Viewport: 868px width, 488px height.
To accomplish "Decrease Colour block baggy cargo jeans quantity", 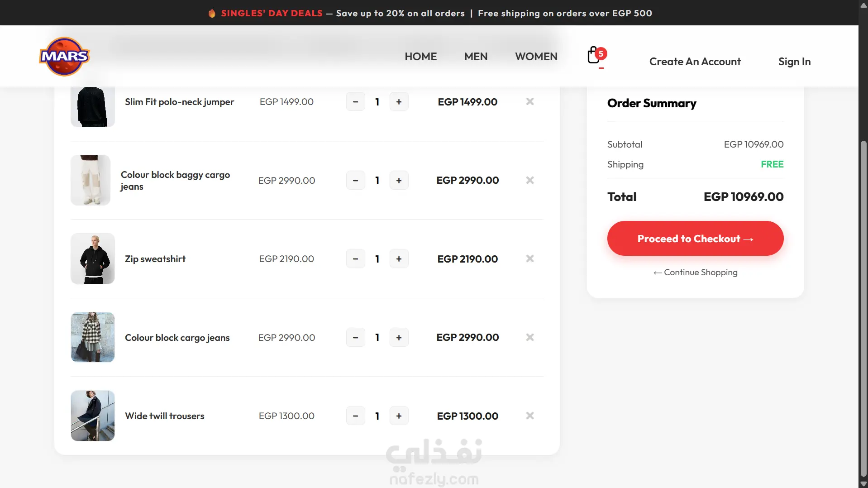I will tap(356, 180).
